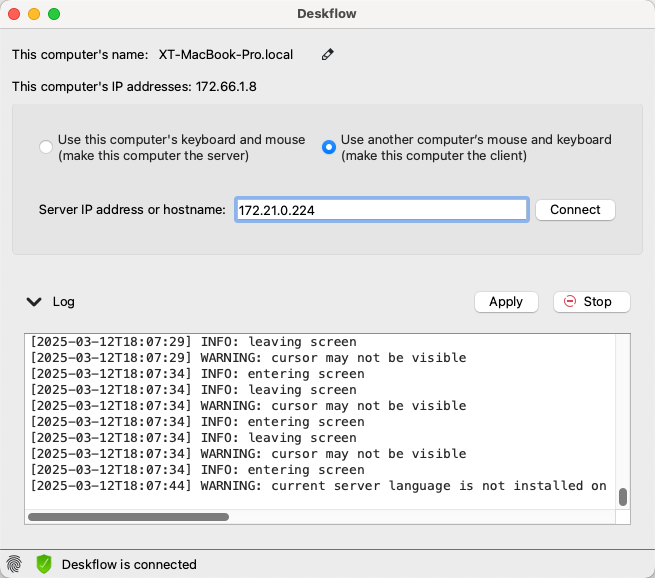Click the yellow minimize window button

[x=34, y=14]
